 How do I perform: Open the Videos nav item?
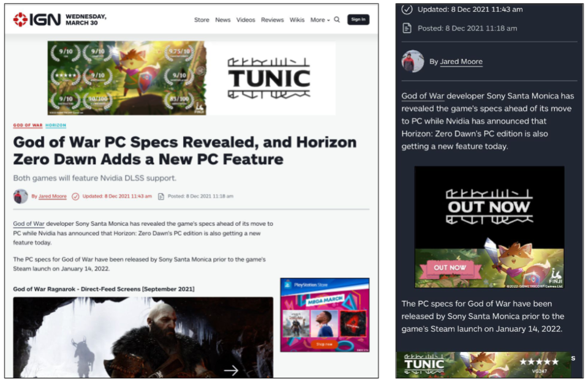click(x=246, y=20)
